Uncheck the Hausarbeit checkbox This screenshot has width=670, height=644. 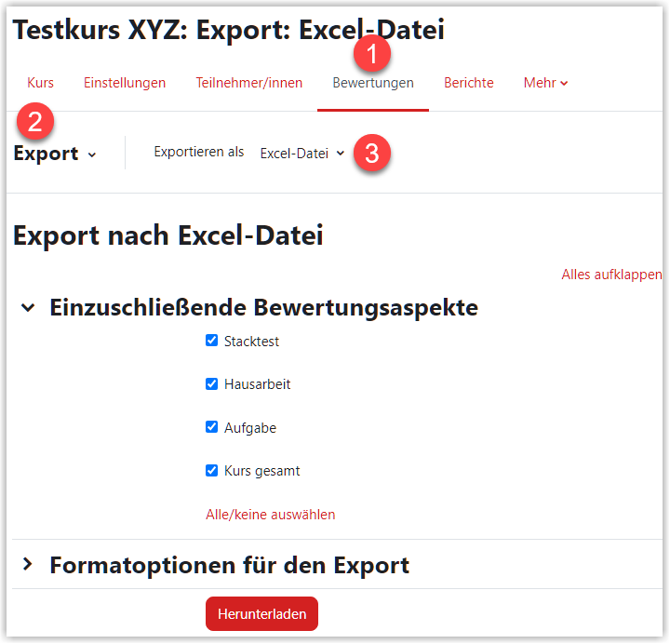point(211,383)
